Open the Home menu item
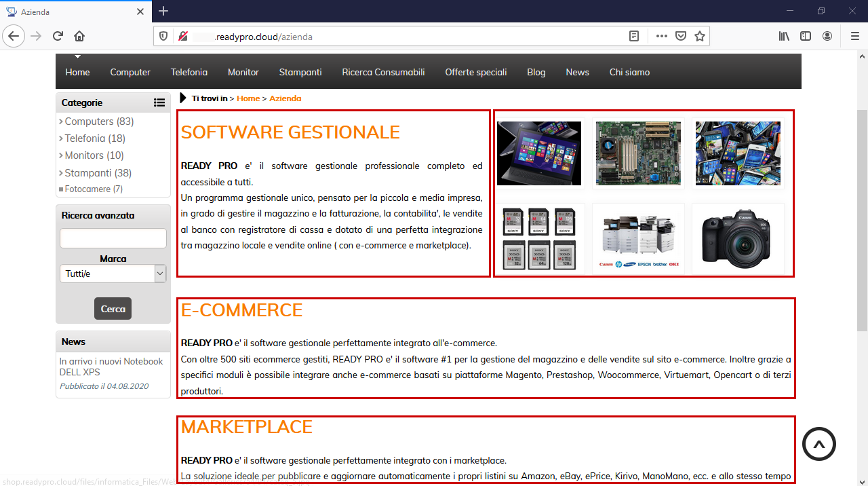Screen dimensions: 868x486 [77, 72]
